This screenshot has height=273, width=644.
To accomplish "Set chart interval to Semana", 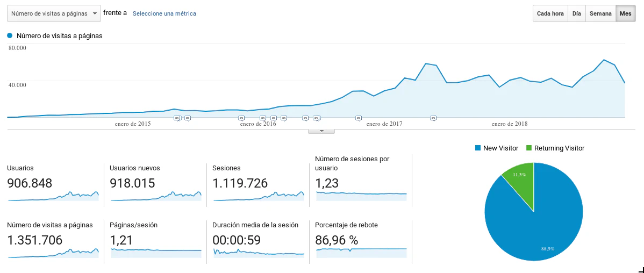I will [x=600, y=14].
